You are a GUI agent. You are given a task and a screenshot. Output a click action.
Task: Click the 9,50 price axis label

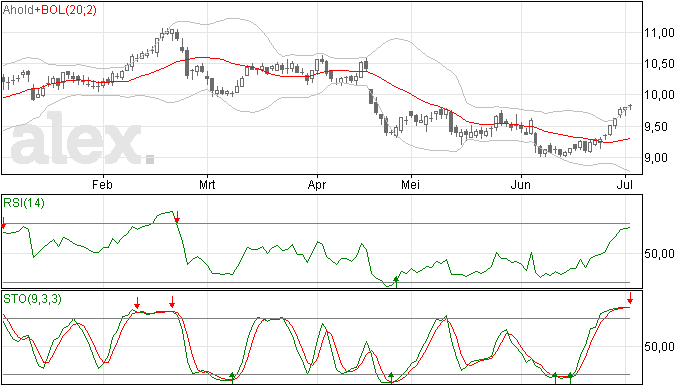(659, 127)
